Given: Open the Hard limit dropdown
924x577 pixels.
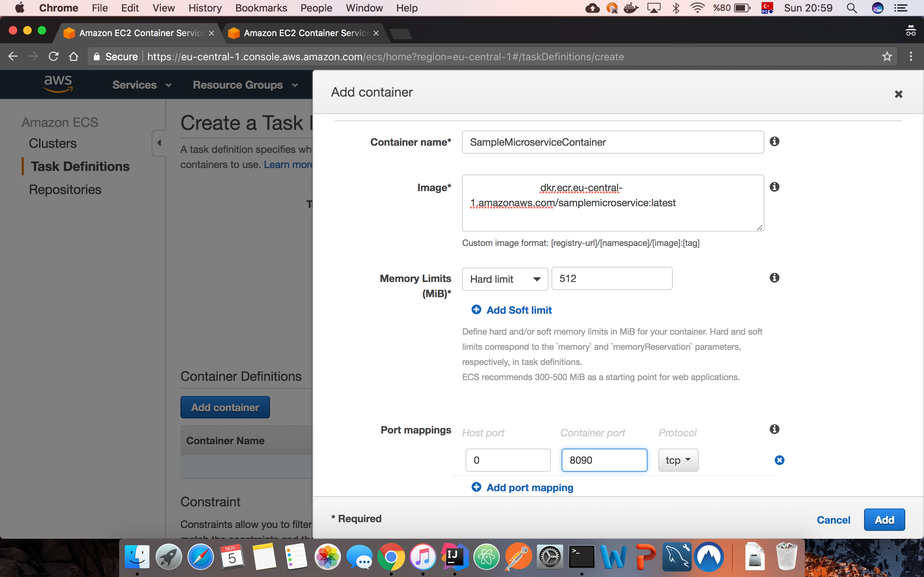Looking at the screenshot, I should 505,279.
